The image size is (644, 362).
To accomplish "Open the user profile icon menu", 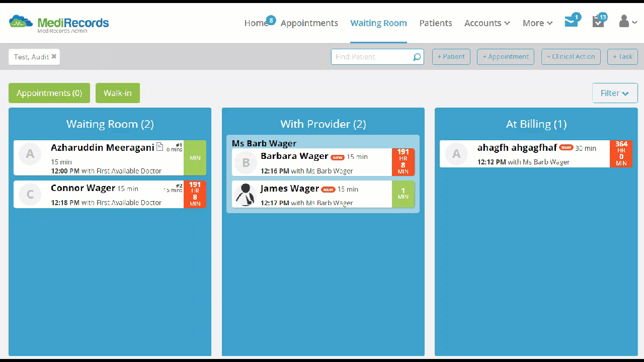I will click(628, 21).
